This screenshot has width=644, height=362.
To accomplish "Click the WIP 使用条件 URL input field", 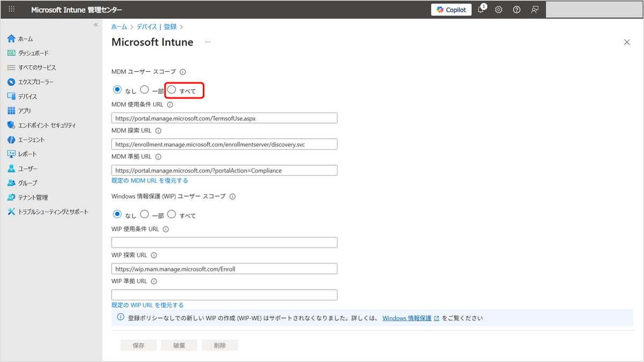I will 224,242.
